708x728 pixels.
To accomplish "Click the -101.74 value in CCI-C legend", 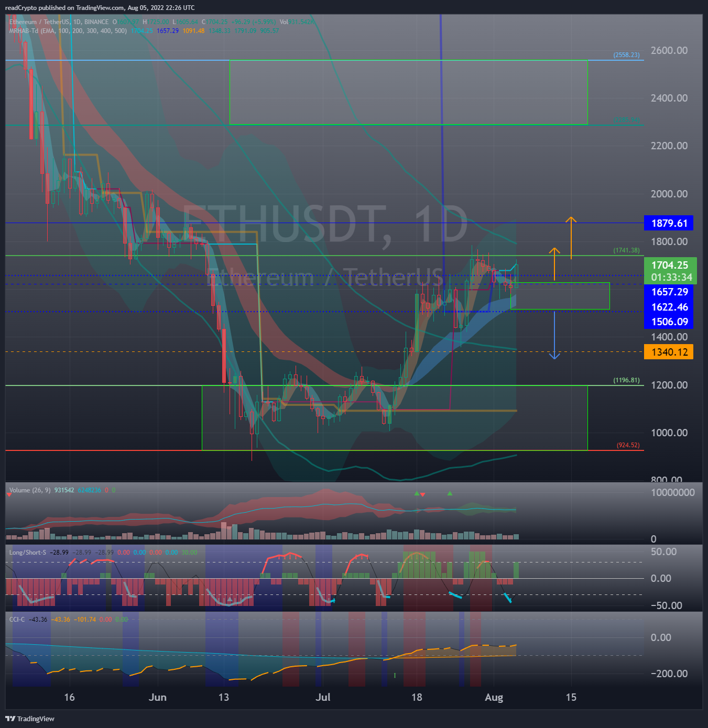I will [x=84, y=619].
